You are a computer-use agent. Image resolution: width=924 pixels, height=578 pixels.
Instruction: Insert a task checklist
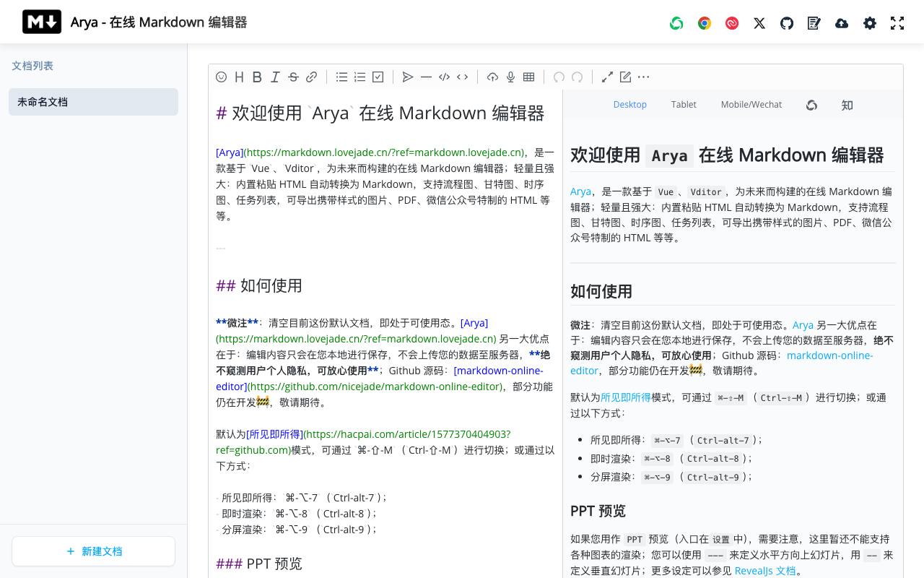[x=378, y=77]
